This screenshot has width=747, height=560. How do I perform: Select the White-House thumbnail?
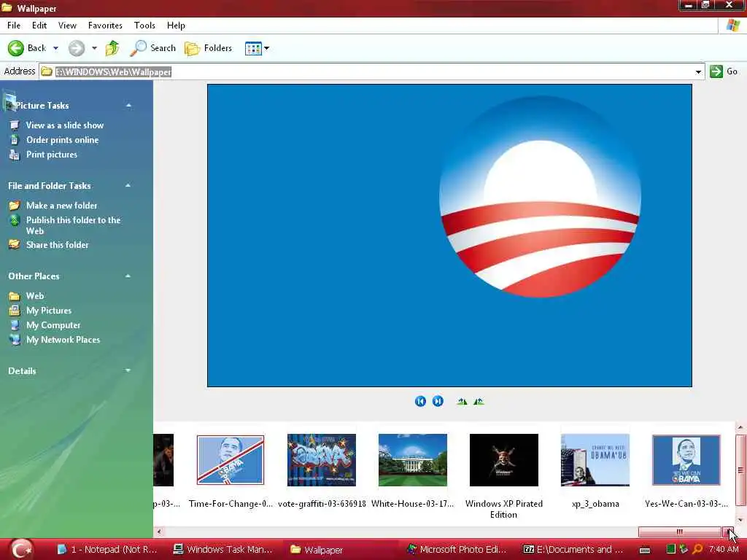point(413,460)
